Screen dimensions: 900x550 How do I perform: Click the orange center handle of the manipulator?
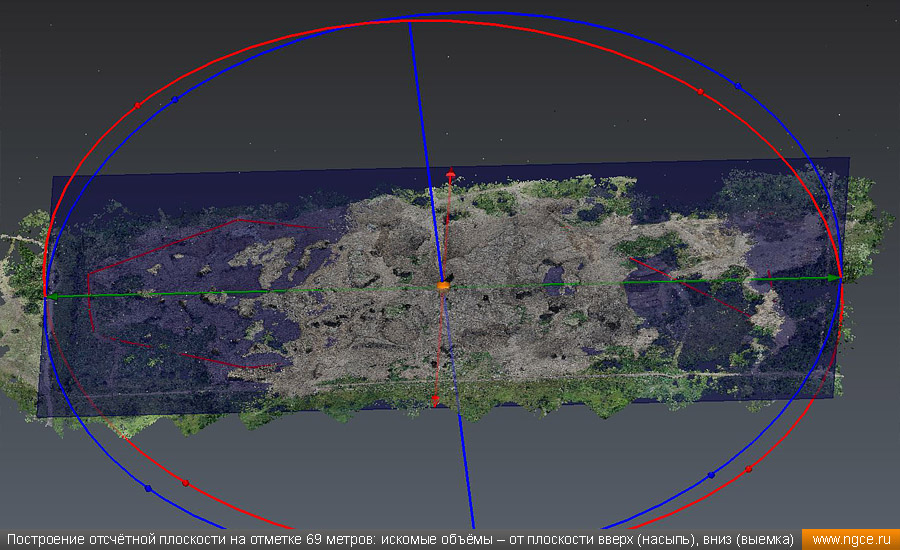[x=443, y=285]
